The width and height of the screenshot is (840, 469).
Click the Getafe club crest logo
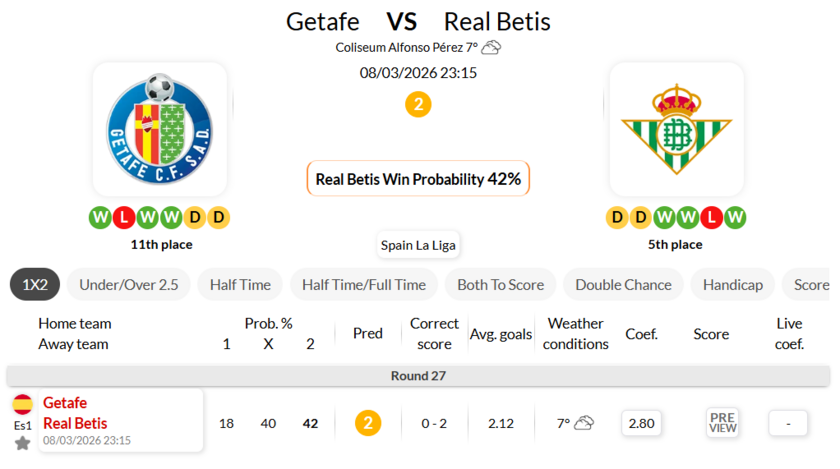(159, 129)
